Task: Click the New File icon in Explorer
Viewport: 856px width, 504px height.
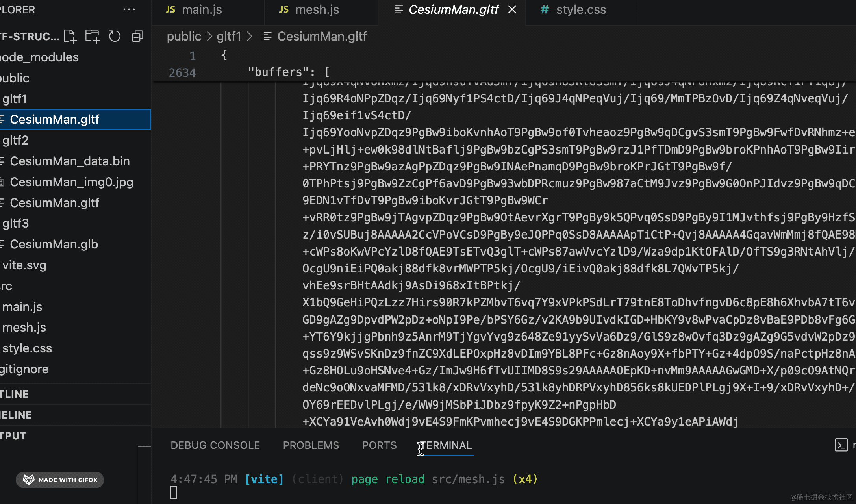Action: (70, 36)
